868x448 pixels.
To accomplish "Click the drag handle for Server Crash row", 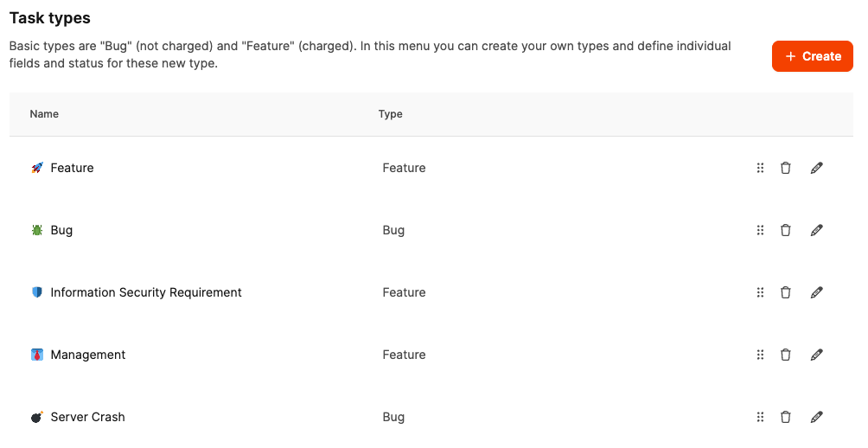I will 760,417.
